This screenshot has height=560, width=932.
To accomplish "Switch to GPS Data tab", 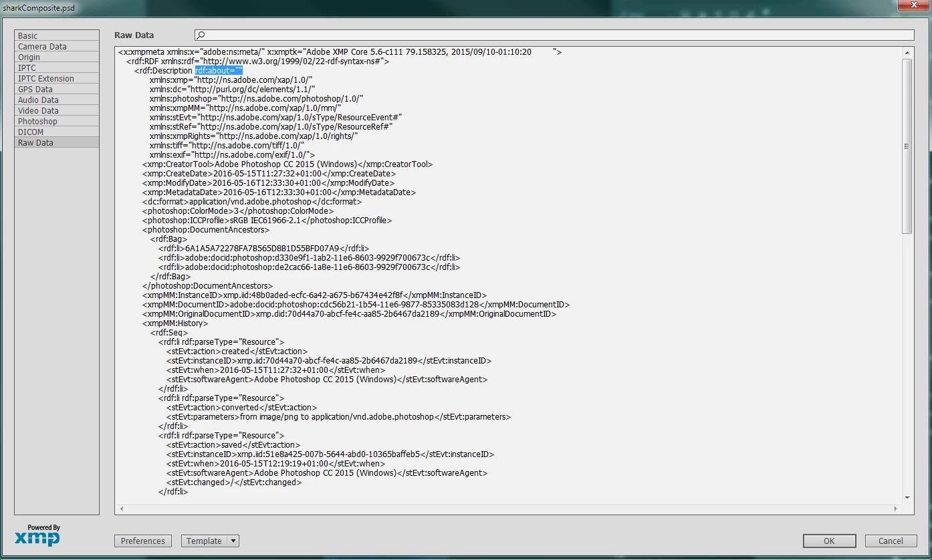I will 57,89.
